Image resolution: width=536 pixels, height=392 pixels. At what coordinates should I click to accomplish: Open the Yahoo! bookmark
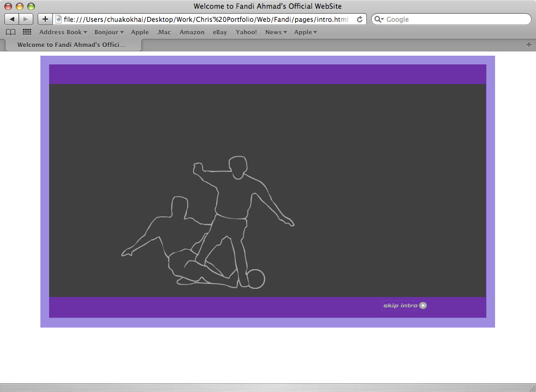tap(246, 32)
